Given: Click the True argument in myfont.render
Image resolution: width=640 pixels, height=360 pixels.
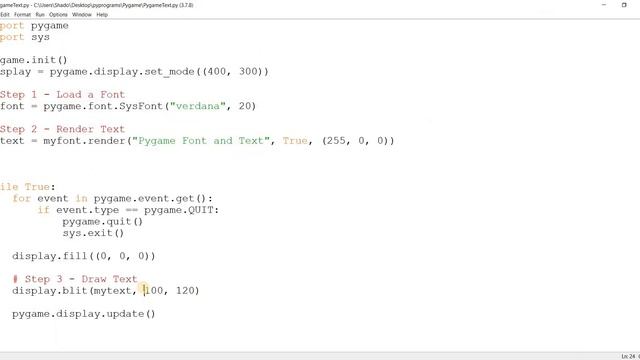Looking at the screenshot, I should [x=295, y=141].
